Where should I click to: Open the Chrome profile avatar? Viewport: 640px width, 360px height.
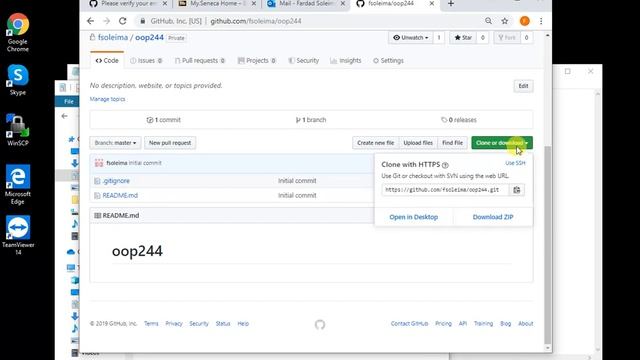point(524,21)
